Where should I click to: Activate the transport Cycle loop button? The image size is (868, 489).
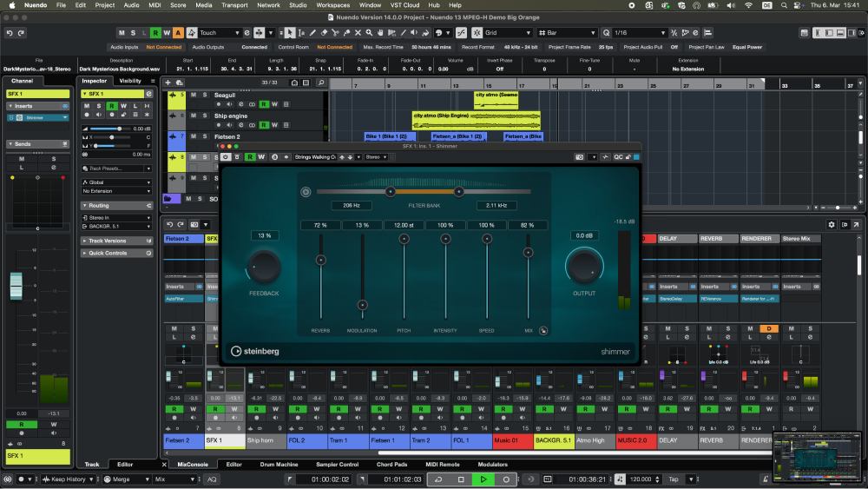point(440,479)
